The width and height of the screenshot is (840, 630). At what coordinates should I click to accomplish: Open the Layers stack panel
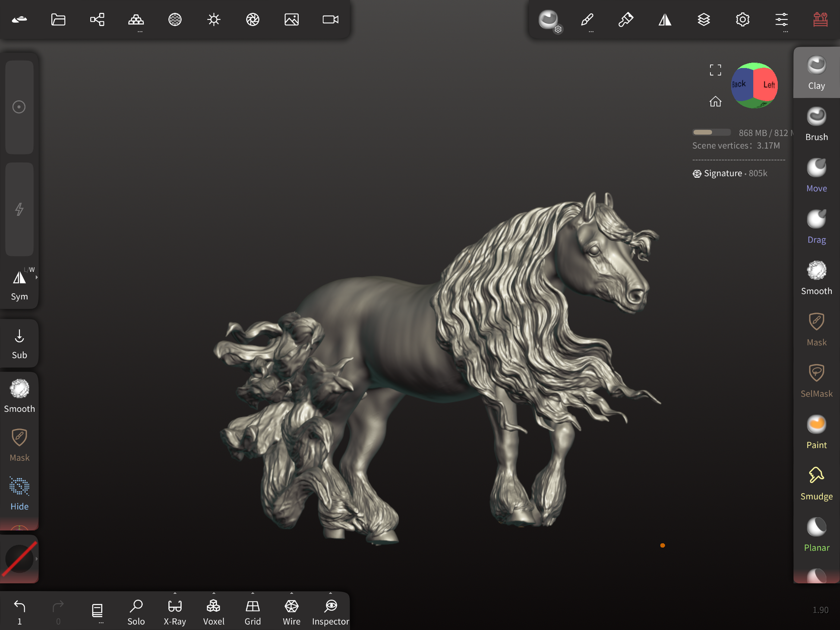click(704, 19)
